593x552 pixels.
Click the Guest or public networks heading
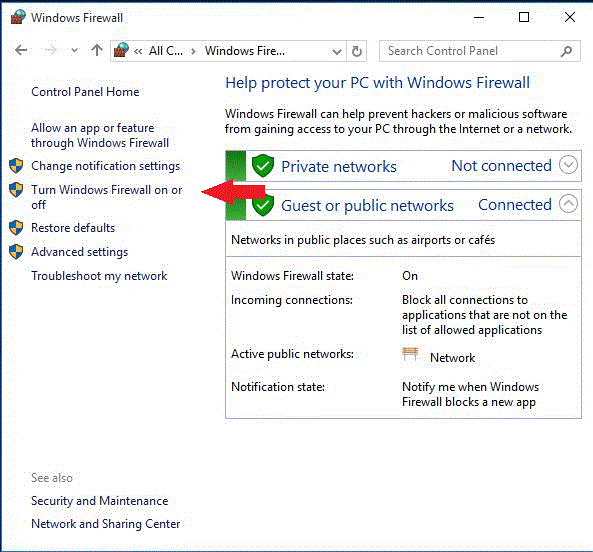pos(367,206)
